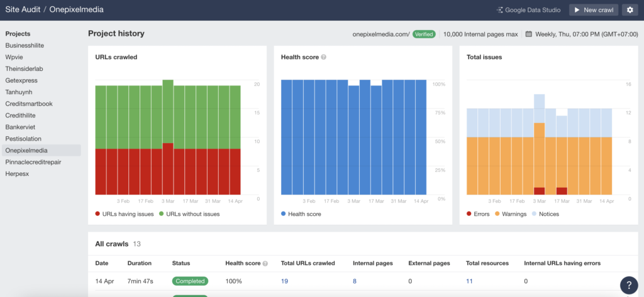Screen dimensions: 644x297
Task: Click the Project history heading
Action: (x=116, y=34)
